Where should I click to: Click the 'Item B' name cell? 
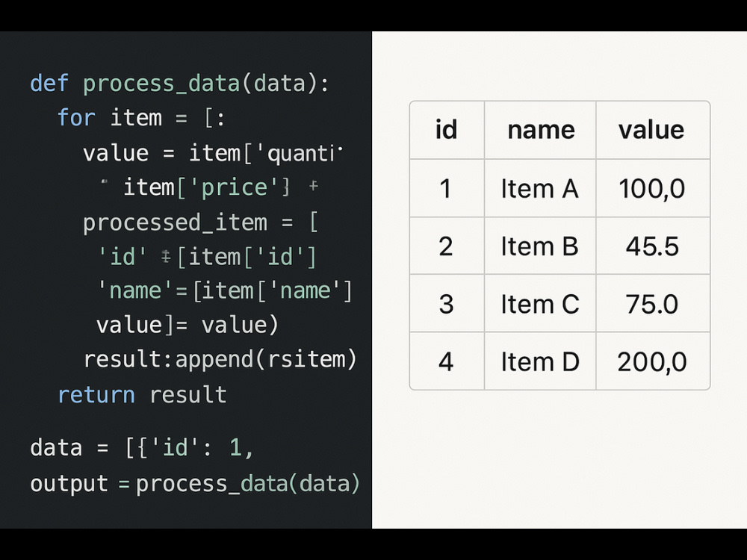pyautogui.click(x=540, y=246)
